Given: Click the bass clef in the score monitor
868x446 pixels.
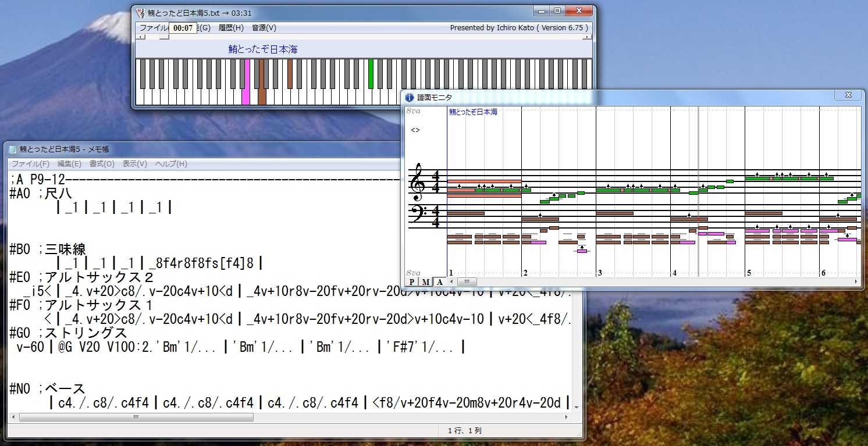Looking at the screenshot, I should point(418,214).
